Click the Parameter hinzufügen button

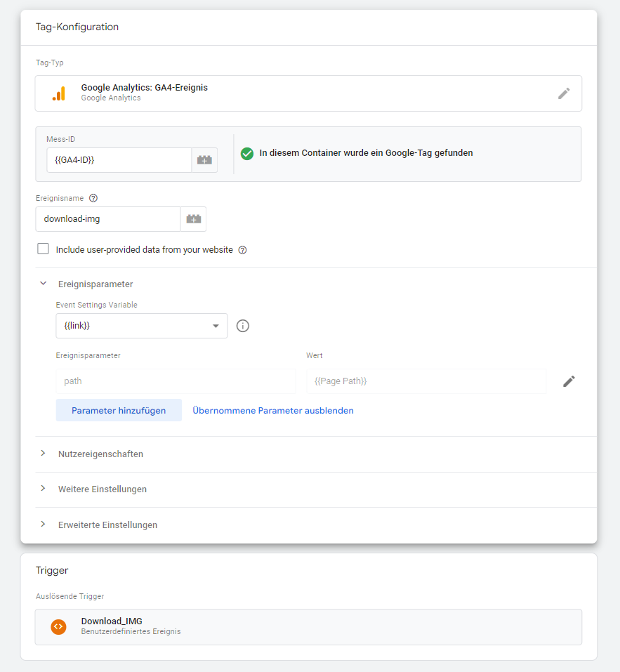[119, 410]
